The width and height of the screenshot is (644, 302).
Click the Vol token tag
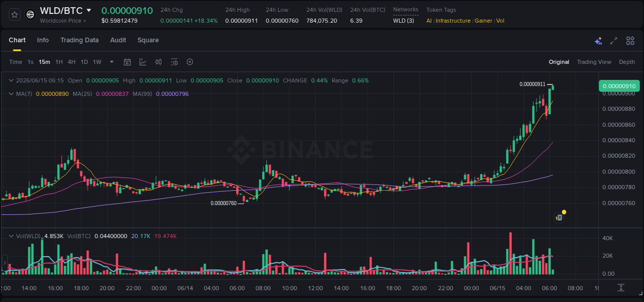(x=500, y=21)
